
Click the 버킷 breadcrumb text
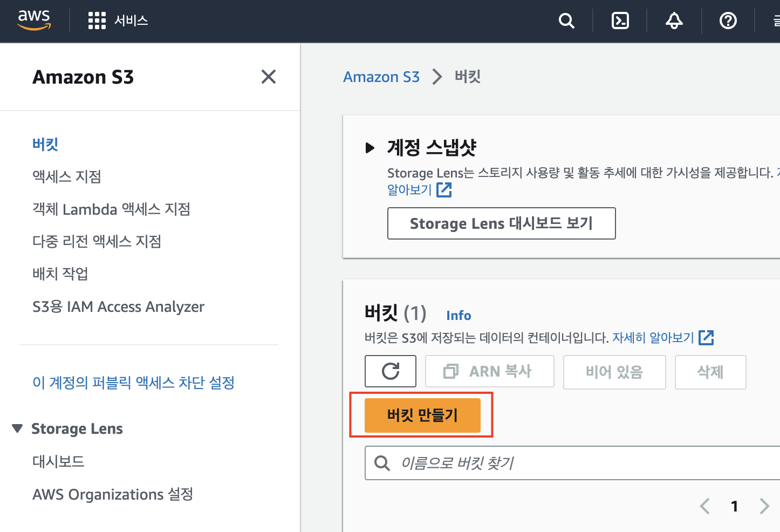click(x=468, y=77)
